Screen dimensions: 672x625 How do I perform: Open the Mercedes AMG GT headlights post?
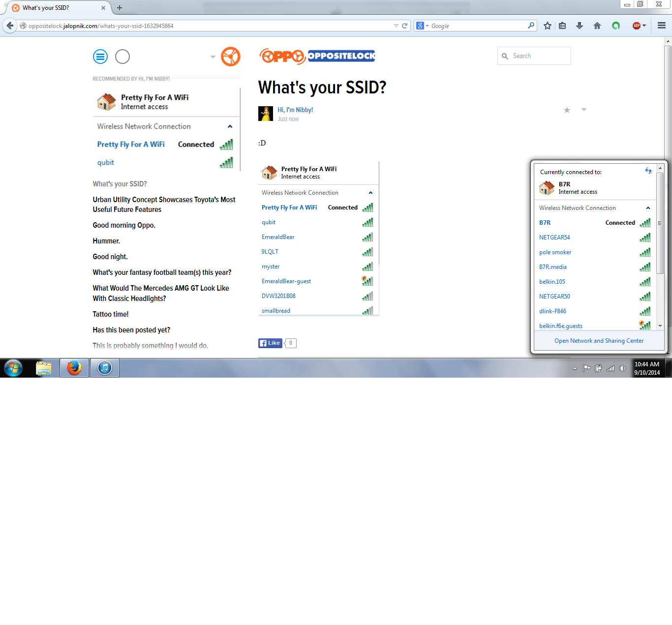pyautogui.click(x=161, y=293)
